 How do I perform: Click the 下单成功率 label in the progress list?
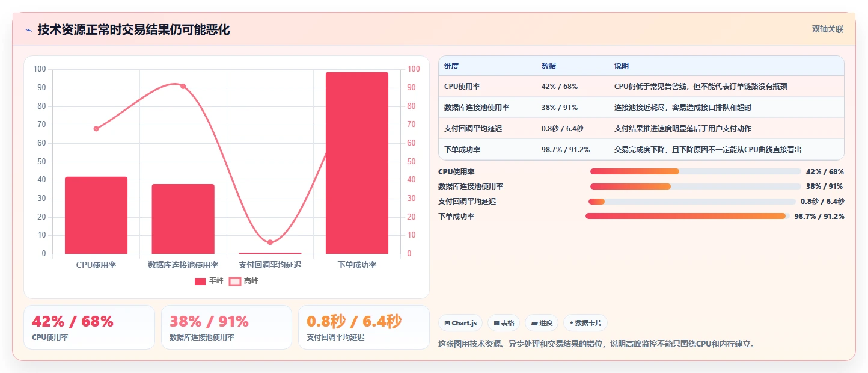point(456,217)
